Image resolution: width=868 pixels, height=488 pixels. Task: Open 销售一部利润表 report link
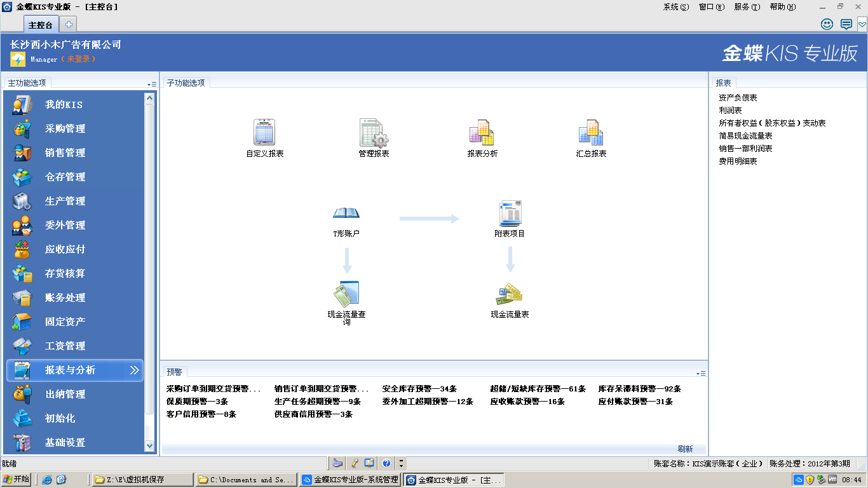click(745, 149)
